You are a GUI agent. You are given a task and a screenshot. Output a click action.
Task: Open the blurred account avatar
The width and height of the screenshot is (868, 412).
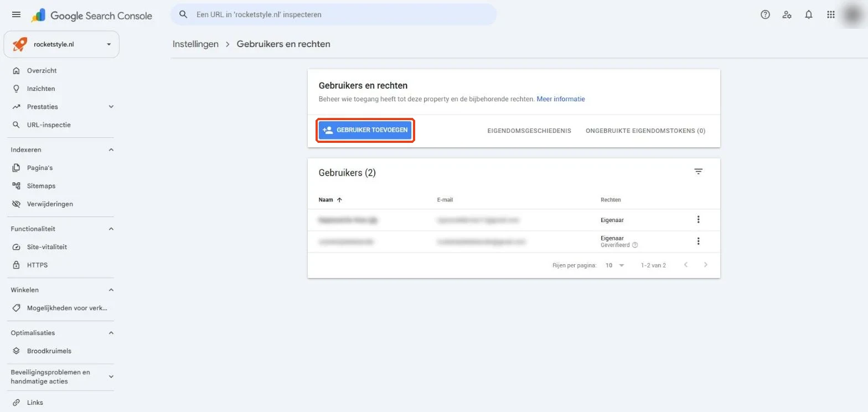pyautogui.click(x=853, y=15)
